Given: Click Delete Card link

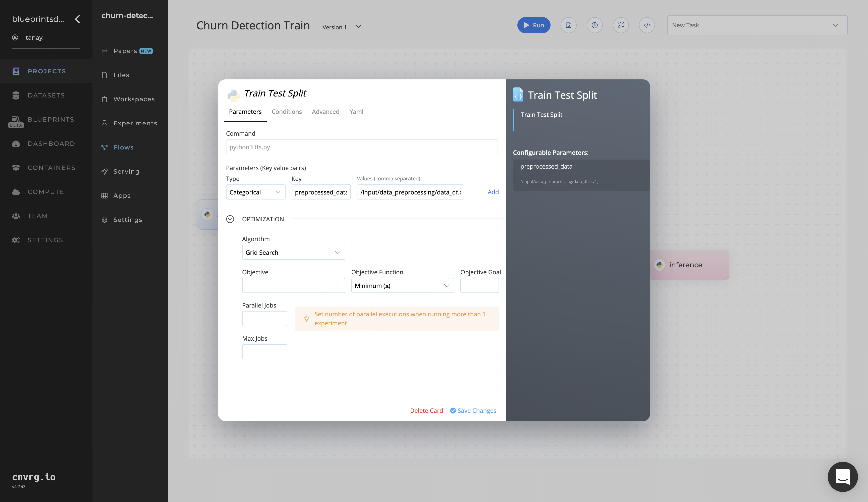Looking at the screenshot, I should (426, 411).
